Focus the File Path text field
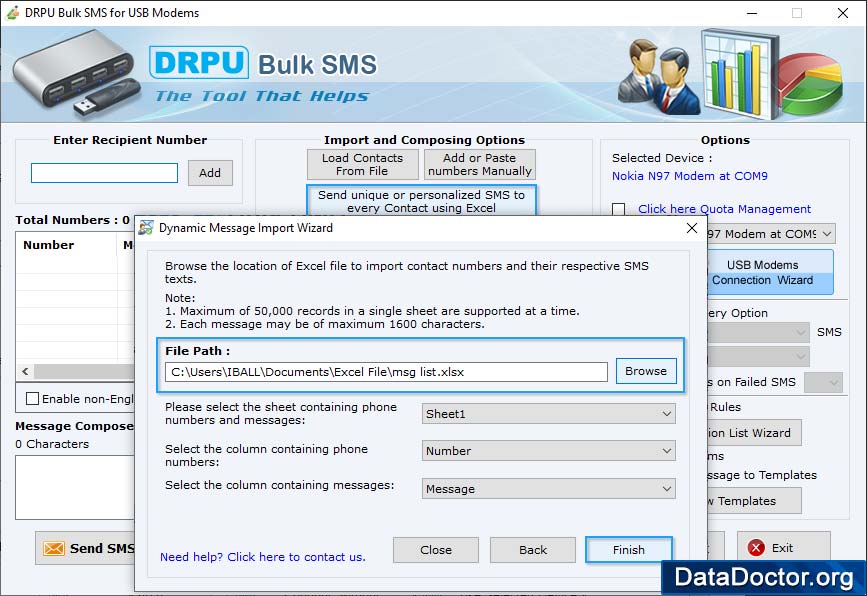This screenshot has height=596, width=867. [x=386, y=372]
